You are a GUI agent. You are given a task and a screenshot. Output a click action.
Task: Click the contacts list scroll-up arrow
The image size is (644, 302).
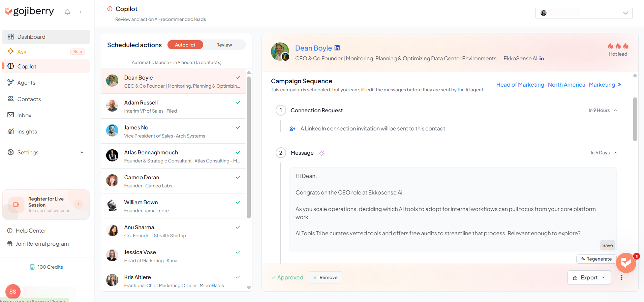(249, 72)
